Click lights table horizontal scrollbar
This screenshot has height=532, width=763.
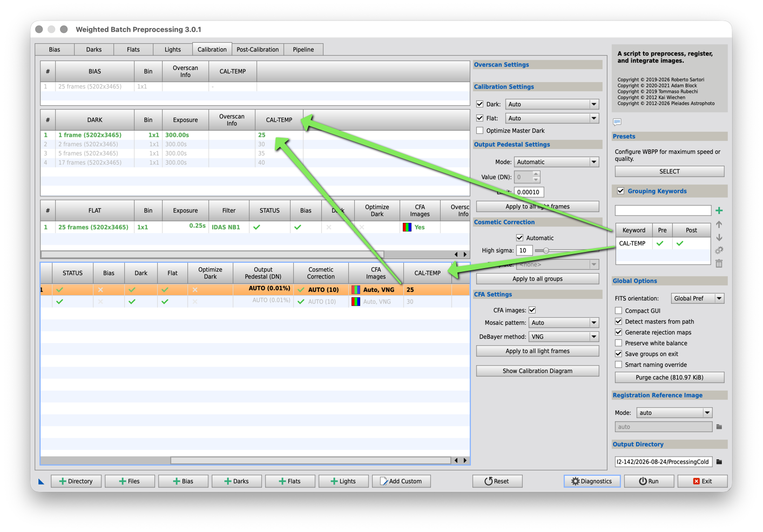tap(310, 460)
